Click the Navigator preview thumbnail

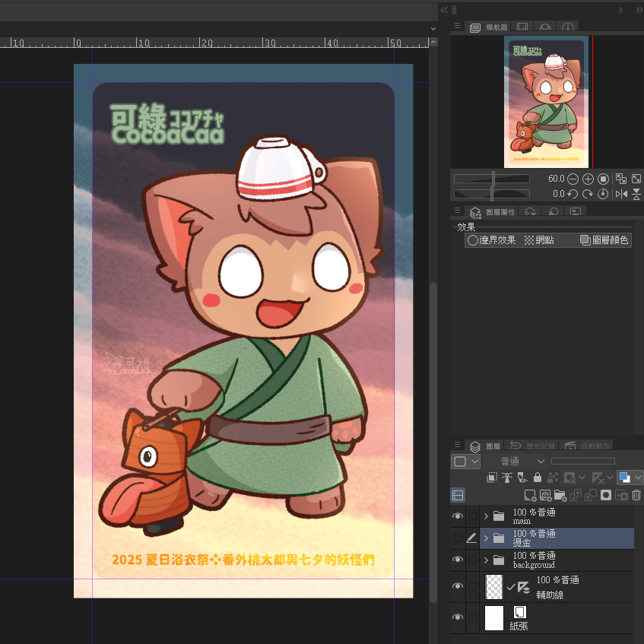pos(546,102)
